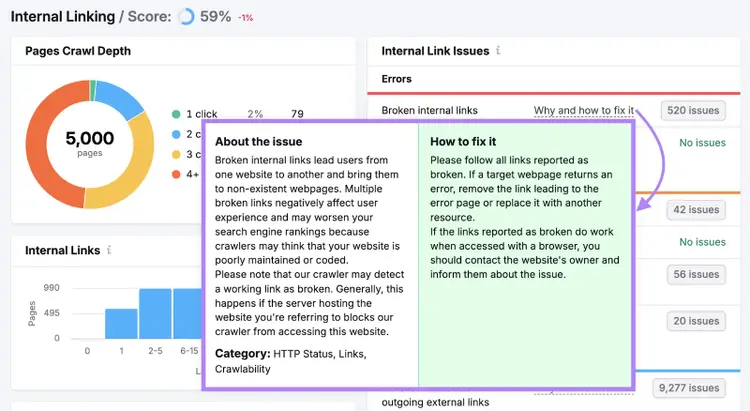Click the 'outgoing external links' issue text
This screenshot has width=750, height=411.
tap(435, 402)
